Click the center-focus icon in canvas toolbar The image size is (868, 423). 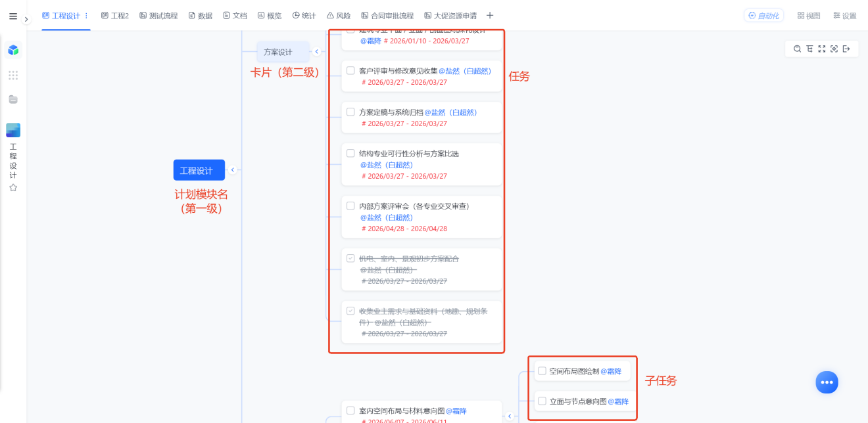(834, 49)
